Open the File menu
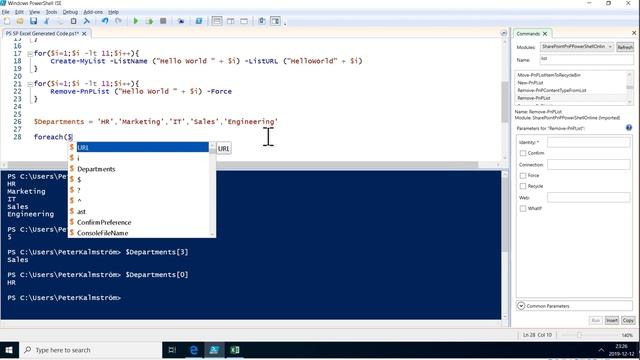Viewport: 640px width, 360px height. (x=5, y=12)
